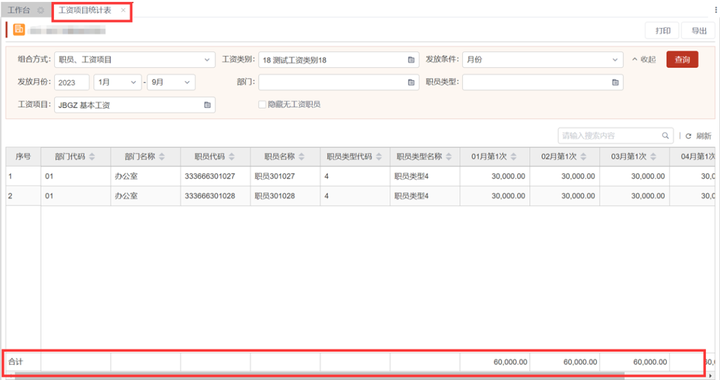Click 办公室 in row 1
The height and width of the screenshot is (380, 720).
126,176
